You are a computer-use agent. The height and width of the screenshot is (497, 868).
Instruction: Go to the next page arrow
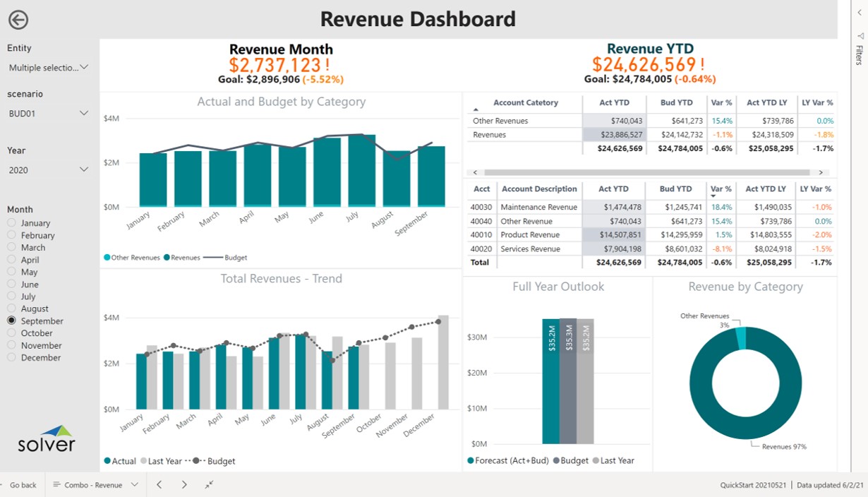184,485
